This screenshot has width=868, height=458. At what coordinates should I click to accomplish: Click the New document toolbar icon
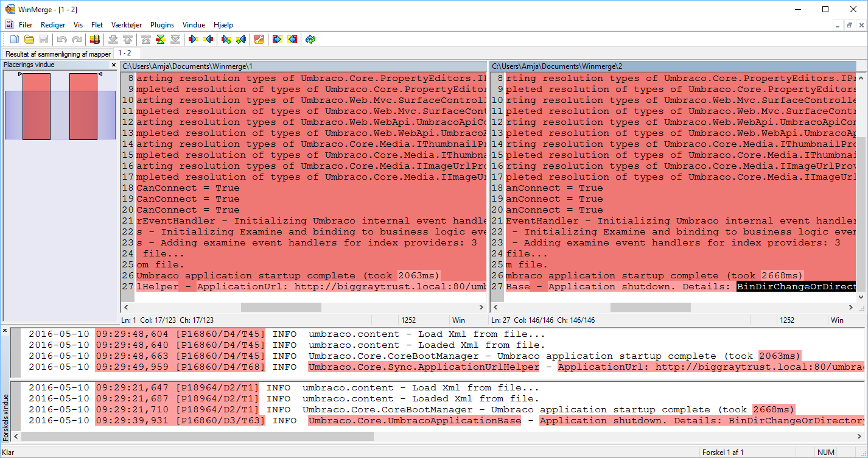click(x=14, y=40)
